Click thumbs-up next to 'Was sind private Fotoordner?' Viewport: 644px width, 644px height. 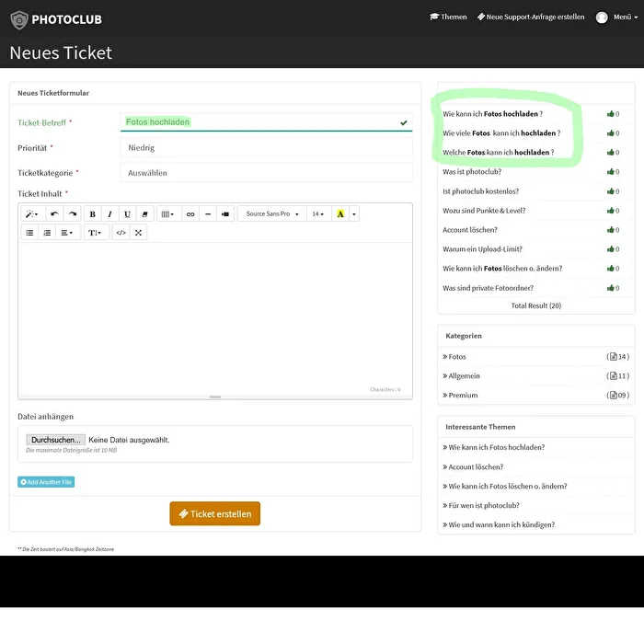tap(611, 288)
